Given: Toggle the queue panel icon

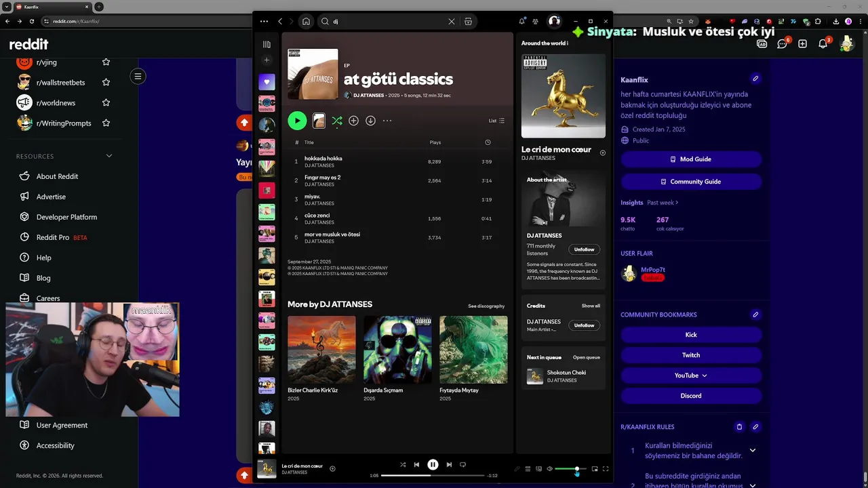Looking at the screenshot, I should 528,469.
